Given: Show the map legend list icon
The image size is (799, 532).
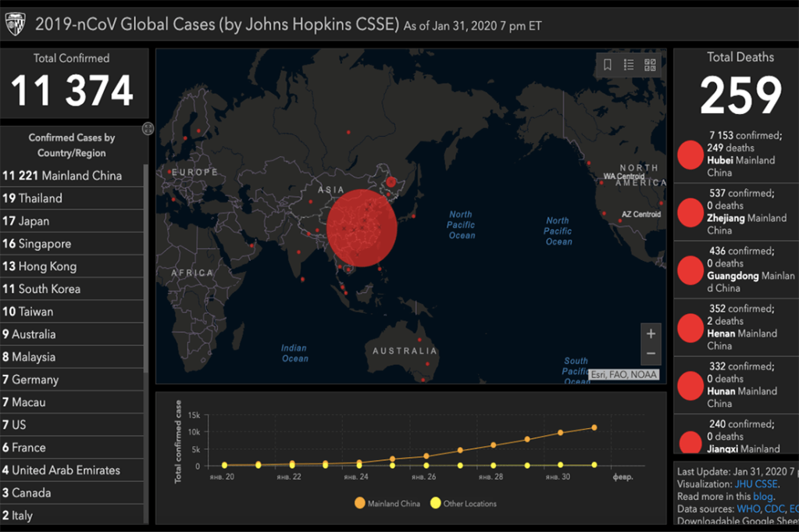Looking at the screenshot, I should click(629, 65).
